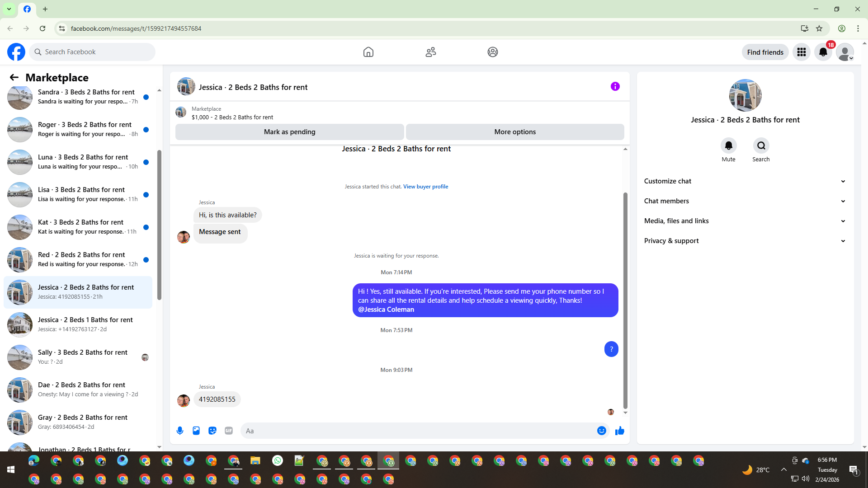This screenshot has height=488, width=868.
Task: Expand Media, files and links
Action: point(745,221)
